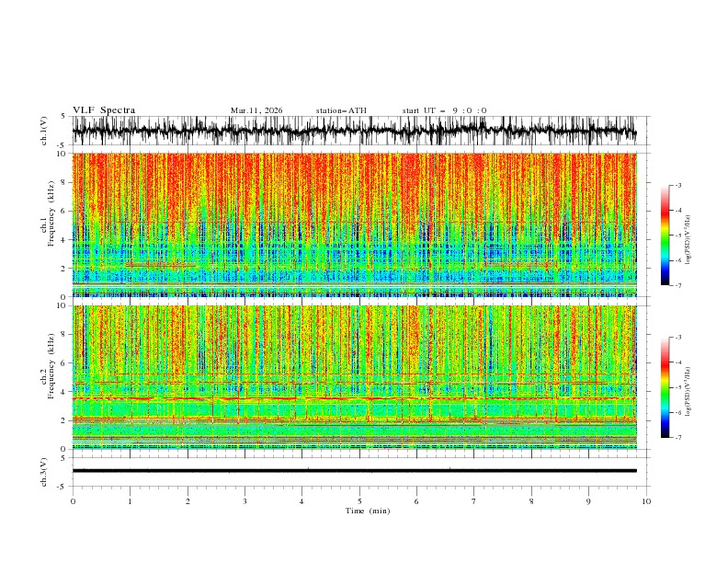Click the "-3" label on ch.1 color bar

pyautogui.click(x=677, y=185)
